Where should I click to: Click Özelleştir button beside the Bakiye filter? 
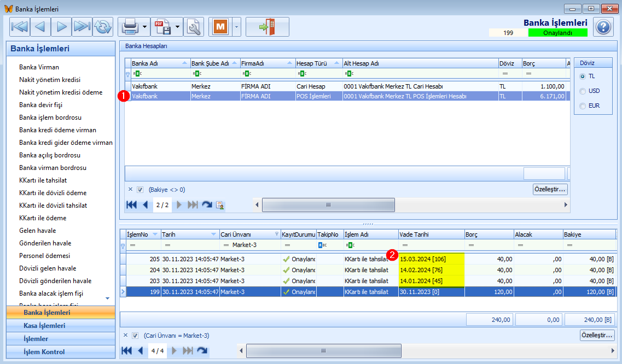550,189
